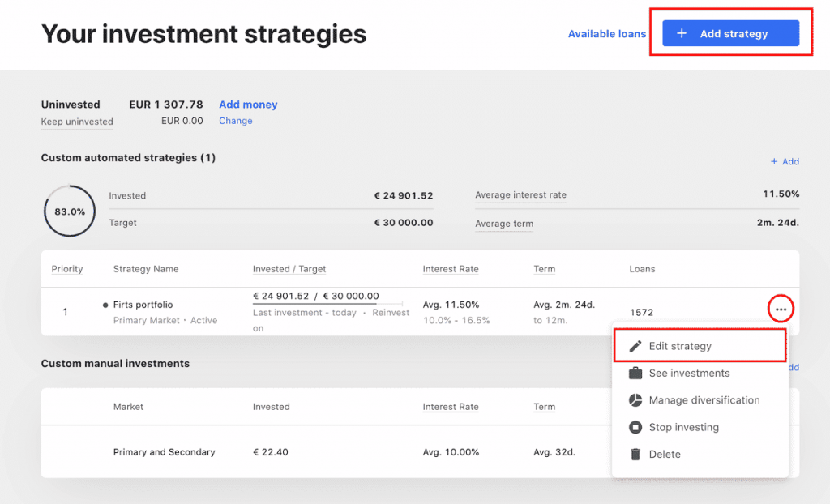Click the uninvested balance EUR 1 307.78
This screenshot has width=830, height=504.
point(166,105)
